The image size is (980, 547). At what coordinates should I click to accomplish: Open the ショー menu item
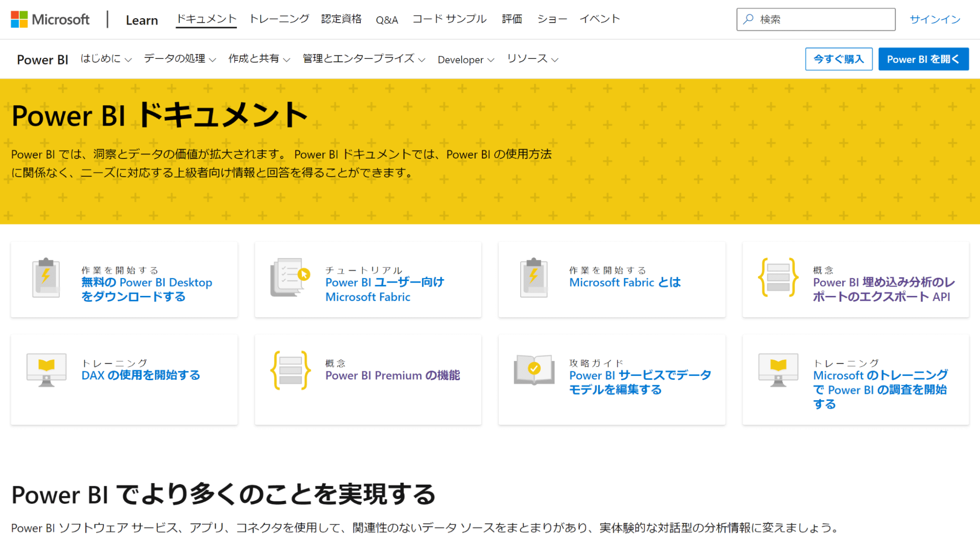click(x=552, y=19)
